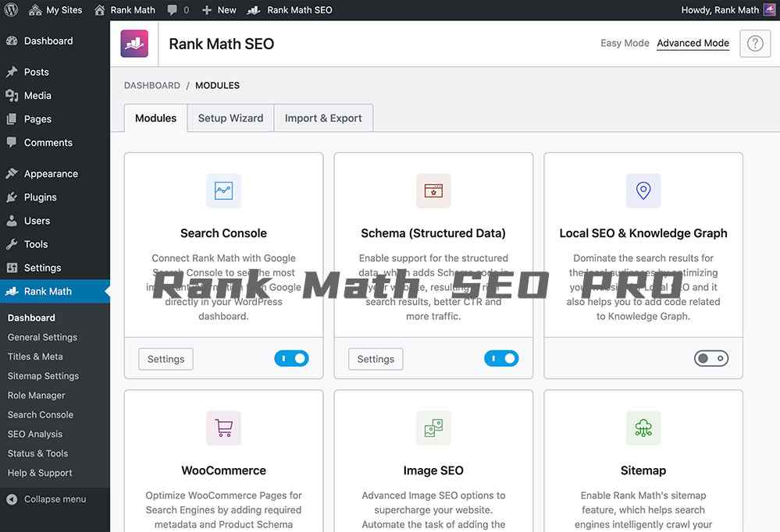The width and height of the screenshot is (780, 532).
Task: Click the Sitemap module icon
Action: pyautogui.click(x=643, y=427)
